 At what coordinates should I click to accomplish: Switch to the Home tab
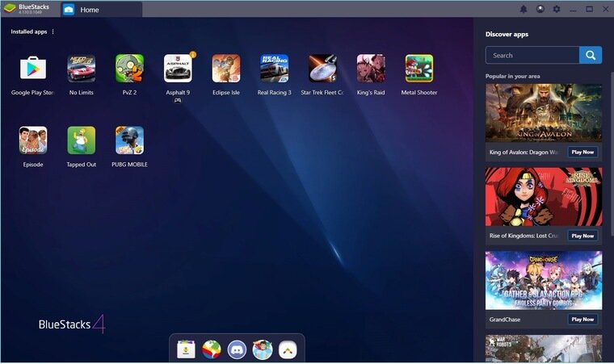pyautogui.click(x=102, y=10)
